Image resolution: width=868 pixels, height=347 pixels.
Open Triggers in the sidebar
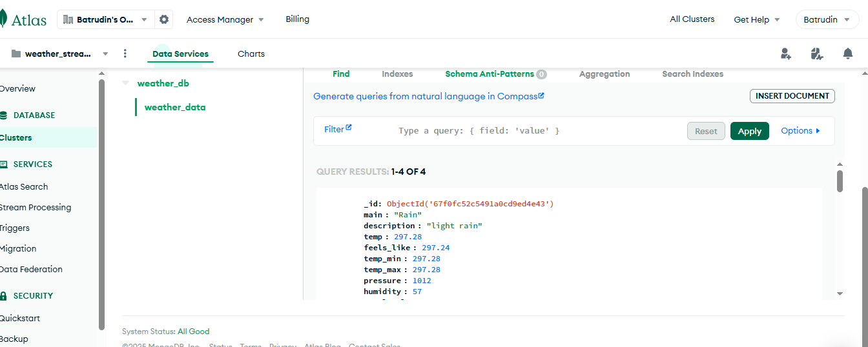coord(15,228)
